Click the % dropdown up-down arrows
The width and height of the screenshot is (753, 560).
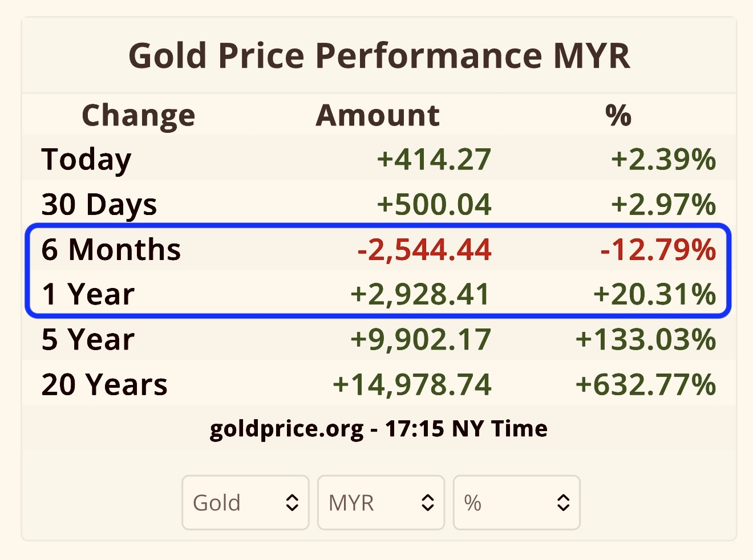coord(564,502)
